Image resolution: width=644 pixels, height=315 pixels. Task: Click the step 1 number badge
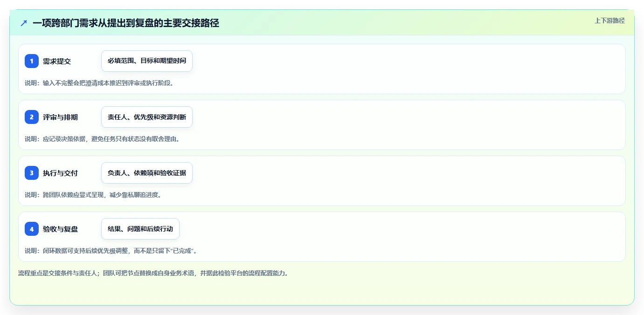pos(32,61)
